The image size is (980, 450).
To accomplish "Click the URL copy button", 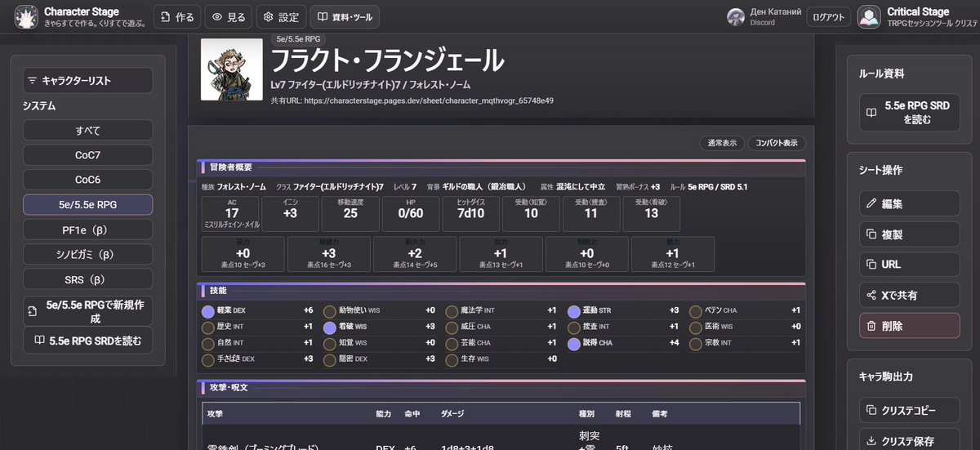I will tap(910, 265).
